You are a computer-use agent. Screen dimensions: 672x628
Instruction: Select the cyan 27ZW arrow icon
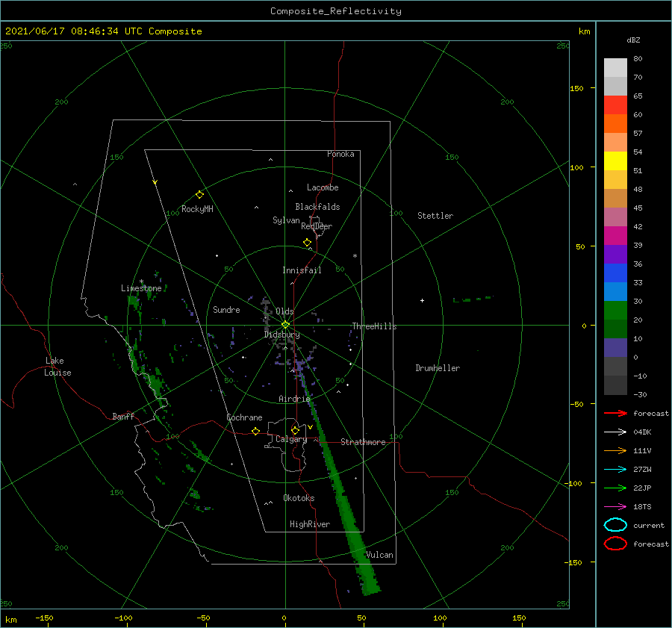coord(615,470)
